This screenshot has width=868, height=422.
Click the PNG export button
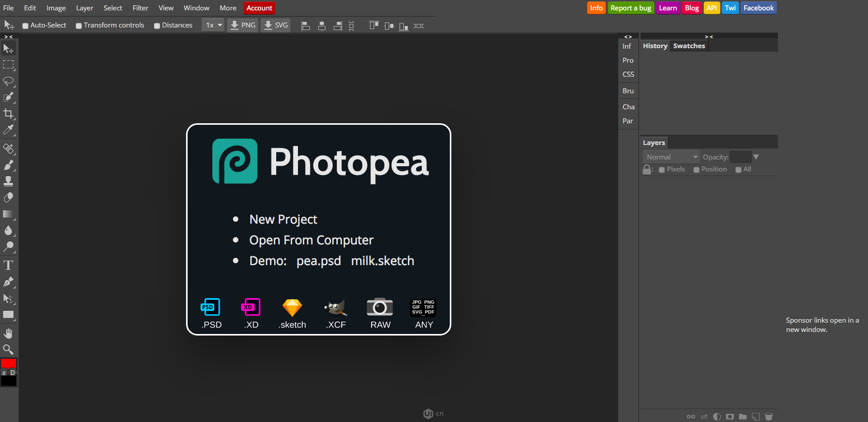pos(243,25)
